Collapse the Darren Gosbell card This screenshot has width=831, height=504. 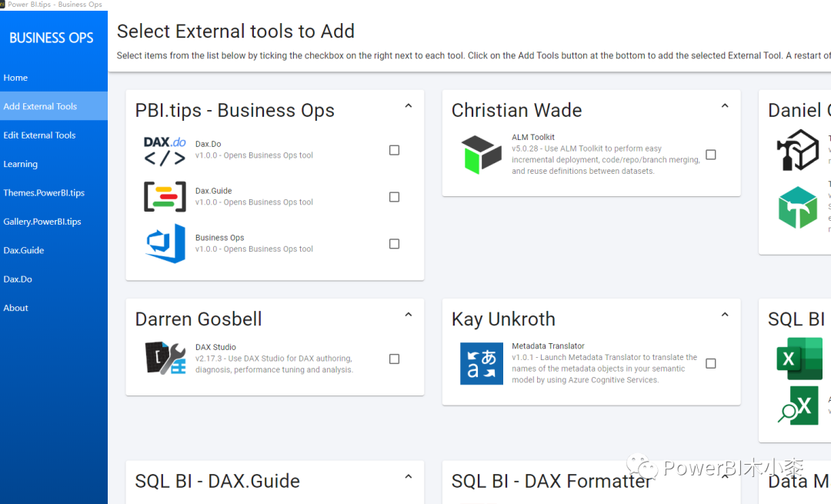tap(408, 314)
